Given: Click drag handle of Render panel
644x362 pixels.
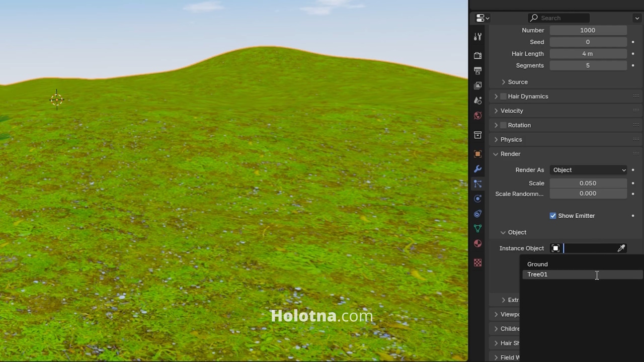Looking at the screenshot, I should pyautogui.click(x=636, y=154).
